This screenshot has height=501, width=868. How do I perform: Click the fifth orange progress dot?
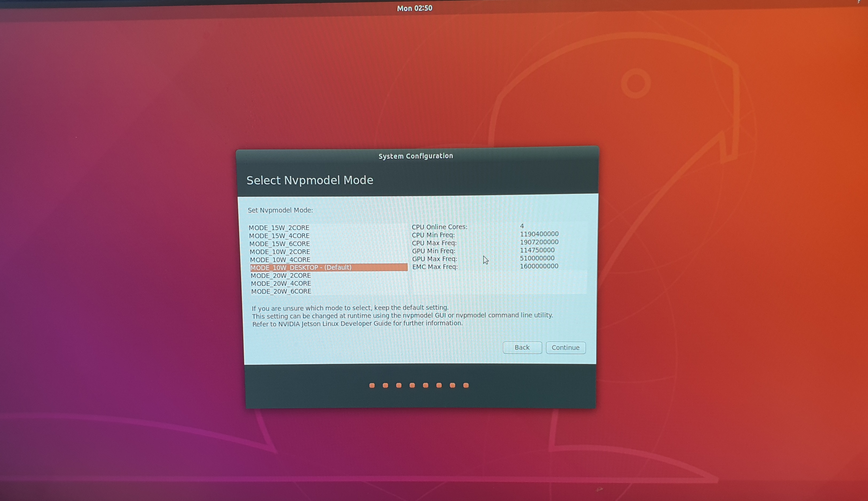click(426, 385)
